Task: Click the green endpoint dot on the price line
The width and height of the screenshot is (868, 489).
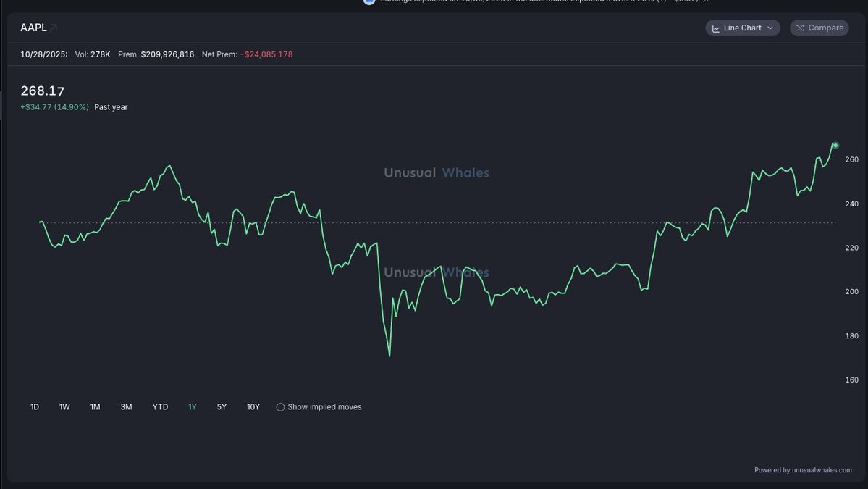Action: pyautogui.click(x=835, y=145)
